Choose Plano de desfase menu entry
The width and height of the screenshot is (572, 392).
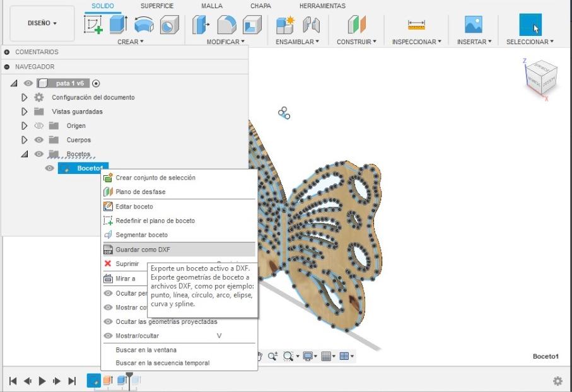tap(179, 192)
